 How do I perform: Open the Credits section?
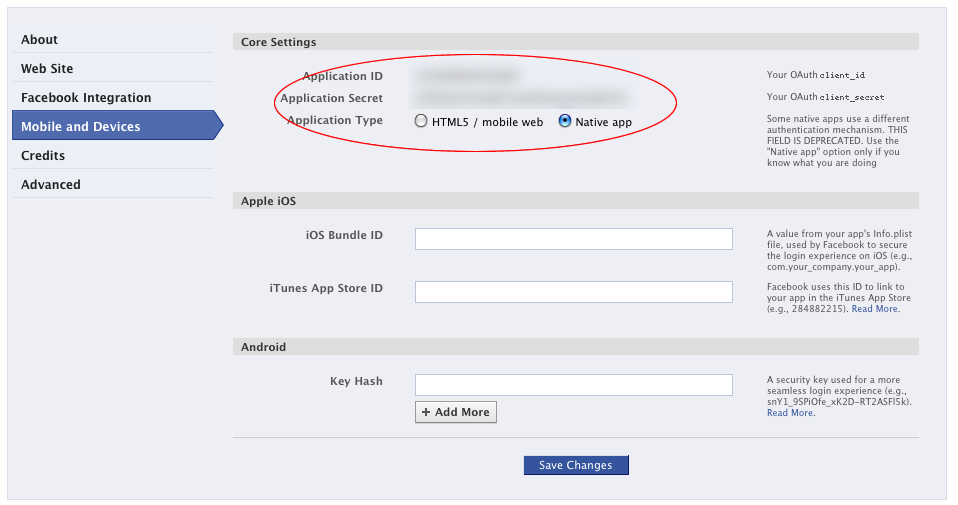pyautogui.click(x=112, y=155)
